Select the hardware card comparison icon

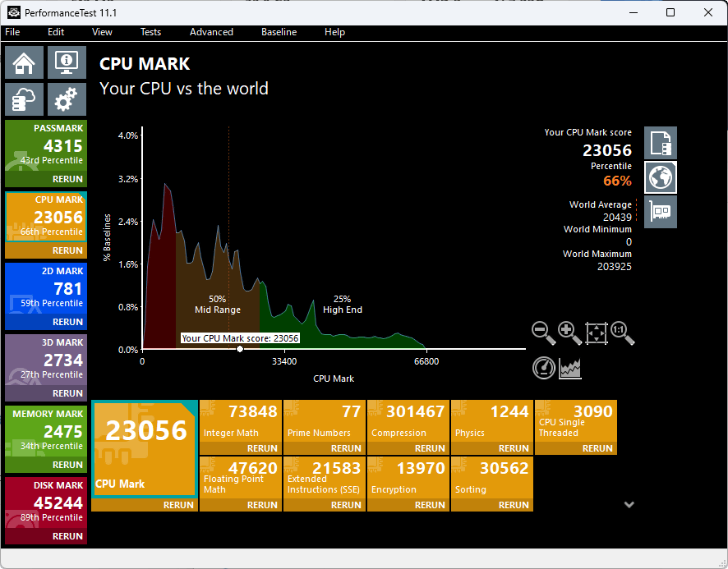coord(661,211)
